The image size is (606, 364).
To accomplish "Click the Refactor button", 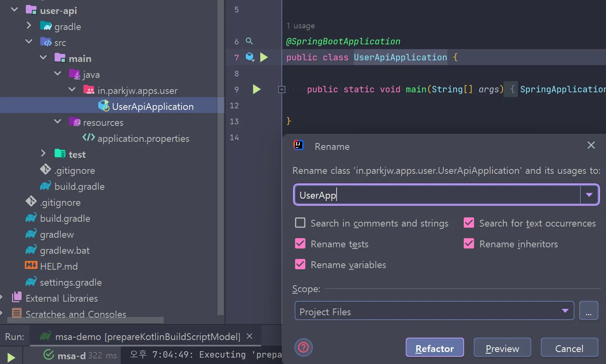I will pos(435,348).
